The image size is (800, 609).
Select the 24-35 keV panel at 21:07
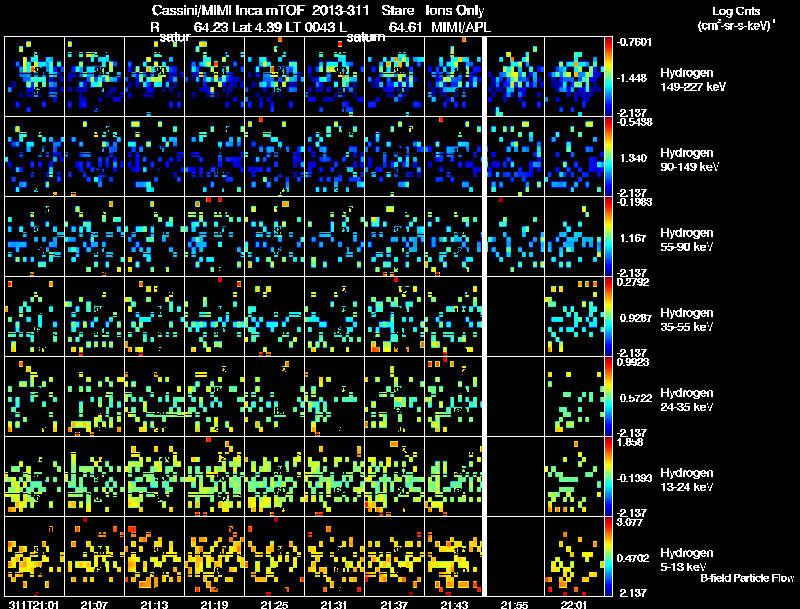(94, 397)
